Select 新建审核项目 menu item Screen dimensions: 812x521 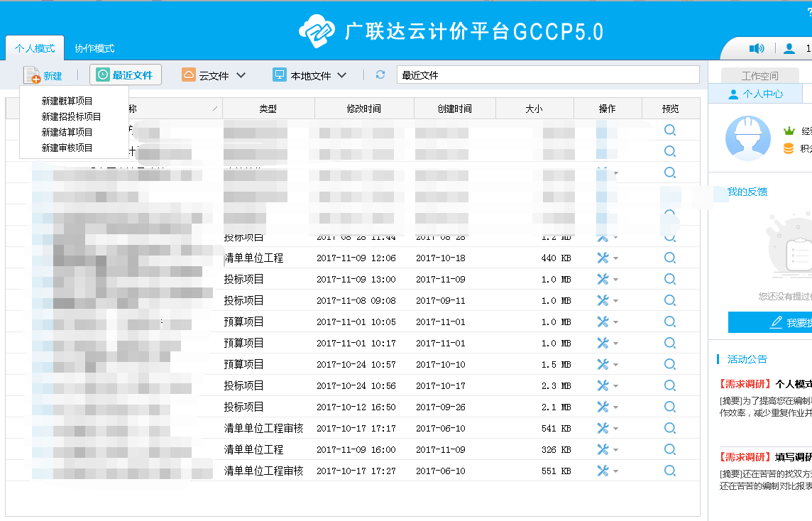(x=67, y=148)
